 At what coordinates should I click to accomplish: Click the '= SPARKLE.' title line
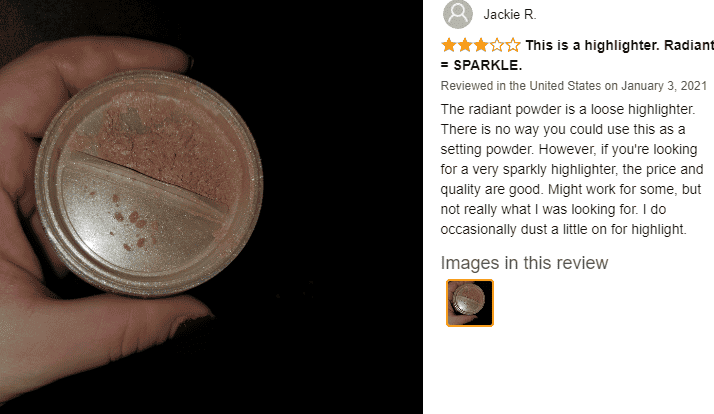[481, 65]
